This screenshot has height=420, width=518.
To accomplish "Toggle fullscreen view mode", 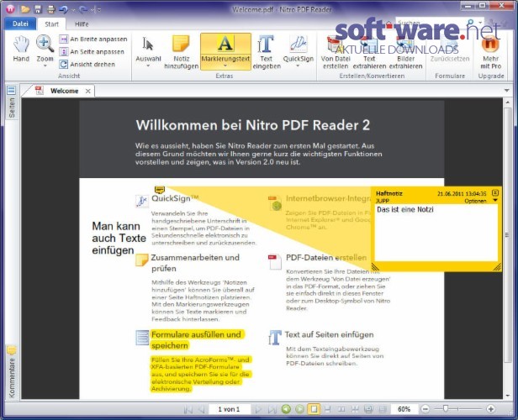I will [368, 409].
